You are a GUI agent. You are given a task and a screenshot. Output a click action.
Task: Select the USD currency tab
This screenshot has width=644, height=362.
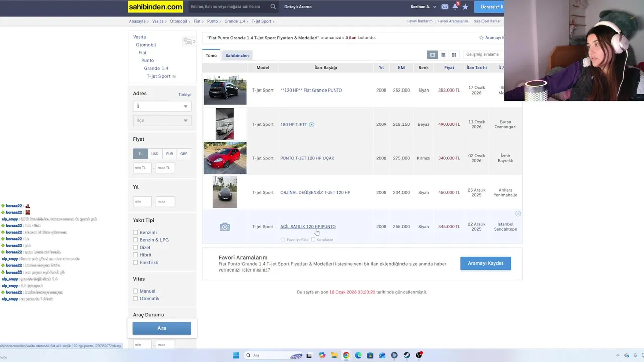click(155, 154)
